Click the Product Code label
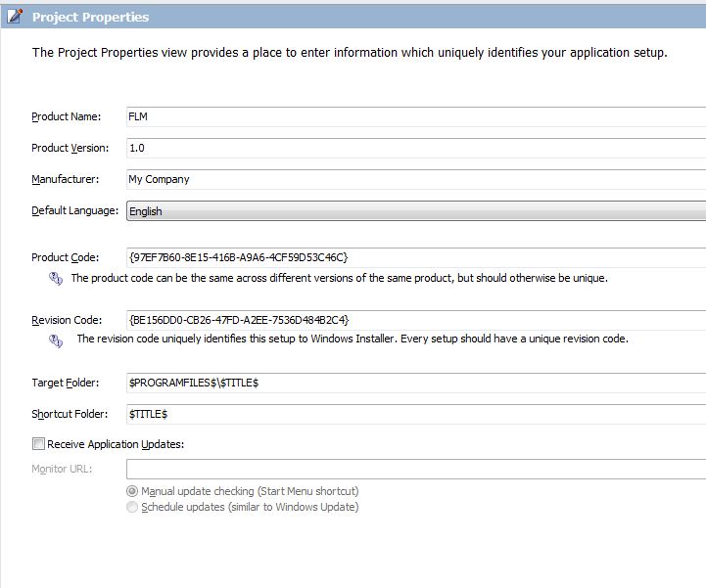Viewport: 706px width, 588px height. tap(66, 257)
